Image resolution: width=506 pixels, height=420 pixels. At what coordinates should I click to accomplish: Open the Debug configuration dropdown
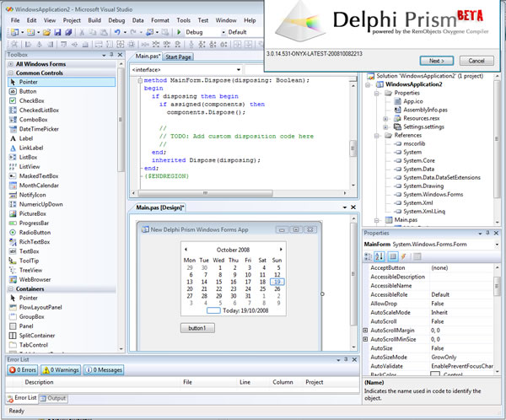[x=223, y=32]
